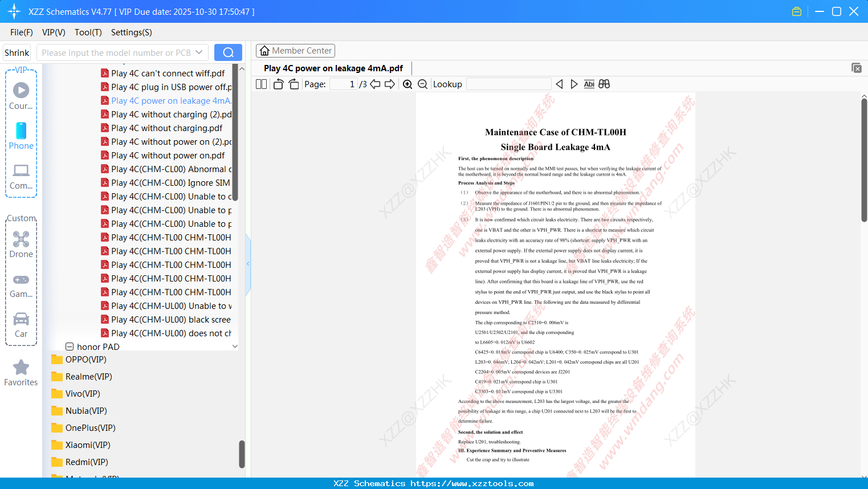Go to the next page arrow

pos(390,84)
